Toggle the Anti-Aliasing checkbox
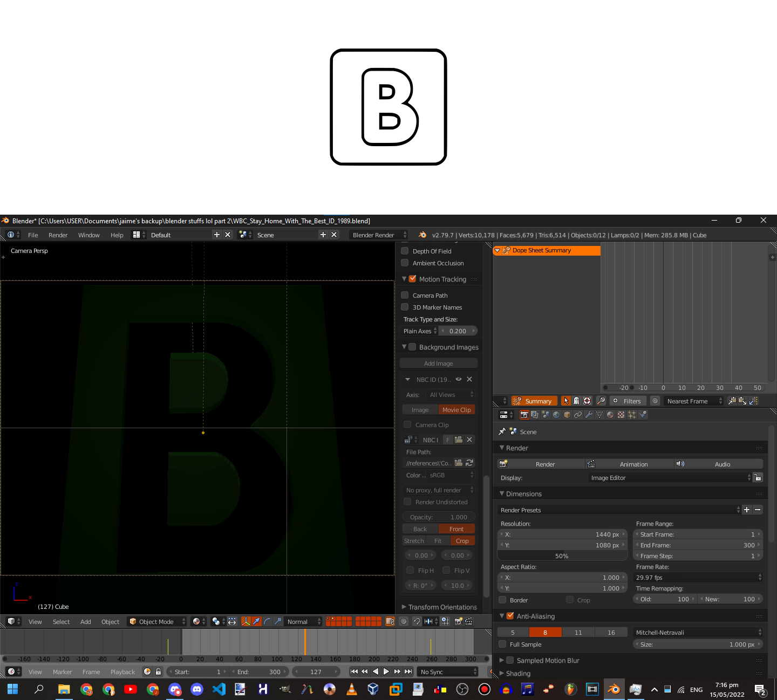 coord(510,616)
